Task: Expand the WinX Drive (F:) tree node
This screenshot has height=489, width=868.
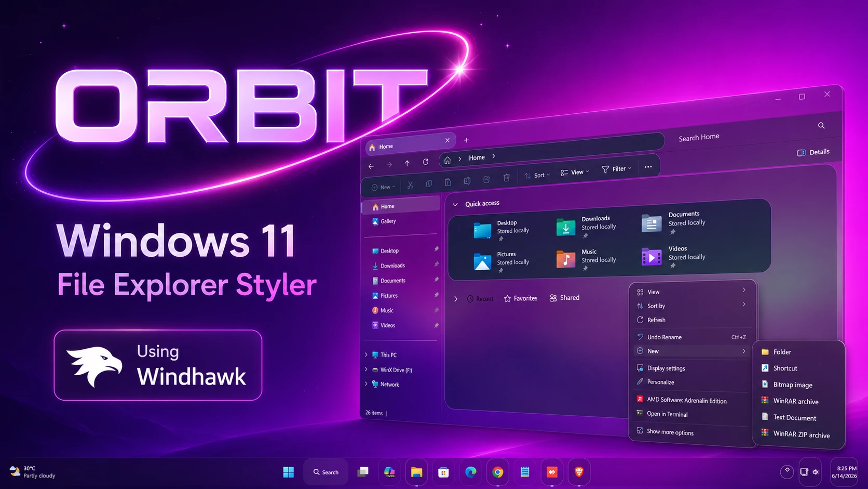Action: click(x=367, y=369)
